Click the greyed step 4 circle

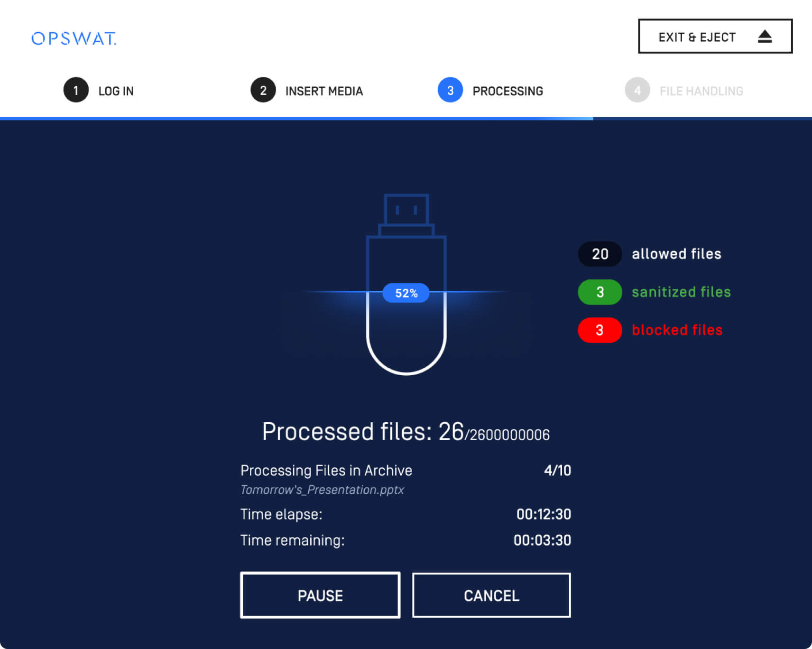click(x=637, y=90)
